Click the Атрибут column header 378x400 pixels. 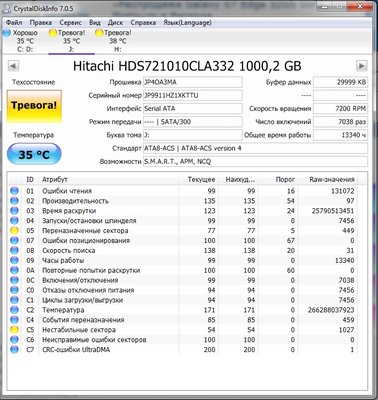point(109,179)
